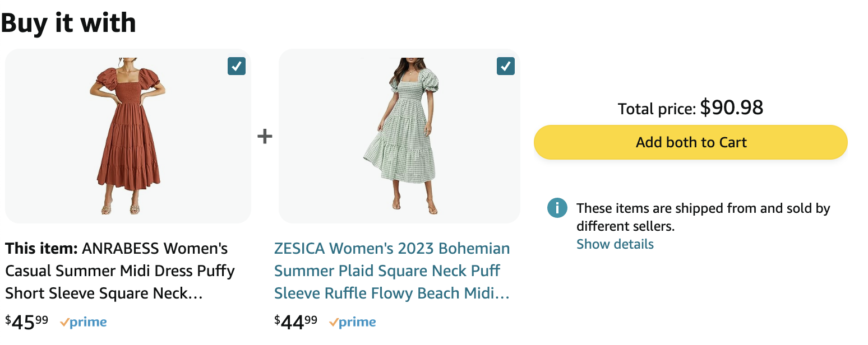868x345 pixels.
Task: Open the green plaid dress thumbnail
Action: tap(399, 136)
